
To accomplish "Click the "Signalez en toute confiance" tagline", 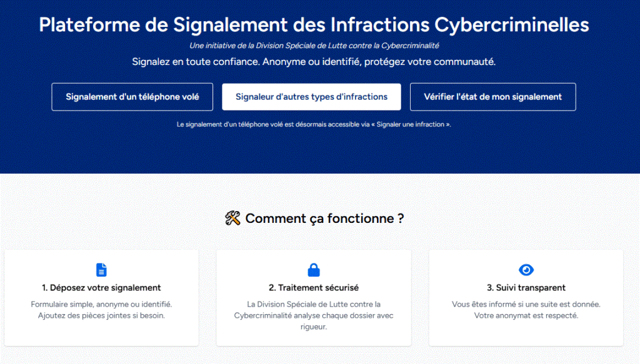I will click(314, 61).
